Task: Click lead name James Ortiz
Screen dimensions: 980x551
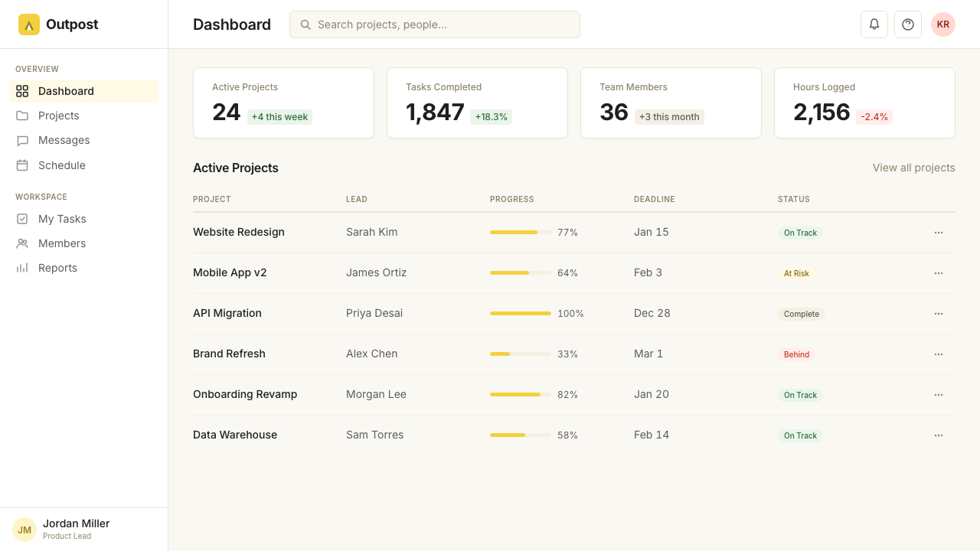Action: [x=376, y=272]
